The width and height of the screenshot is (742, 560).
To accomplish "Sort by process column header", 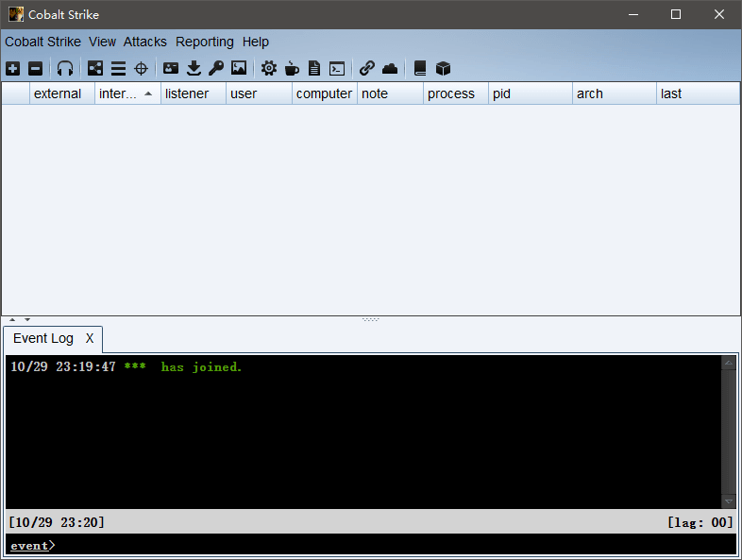I will pos(456,93).
